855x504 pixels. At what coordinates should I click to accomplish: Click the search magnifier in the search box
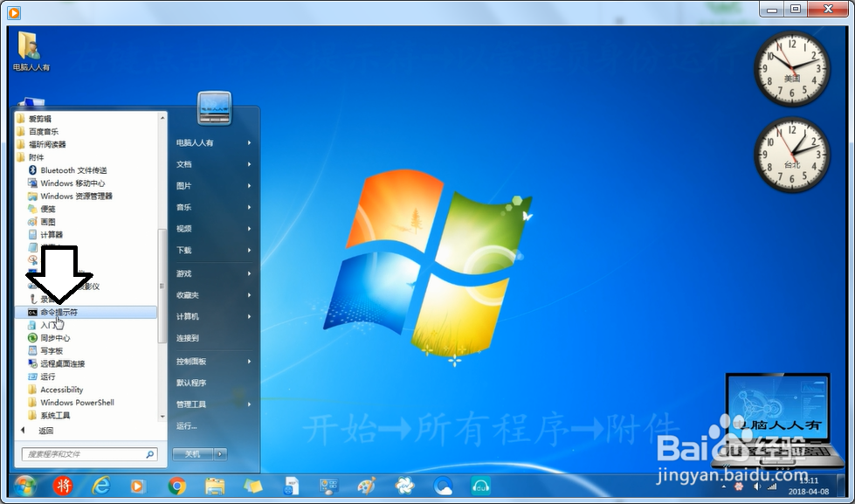[150, 454]
